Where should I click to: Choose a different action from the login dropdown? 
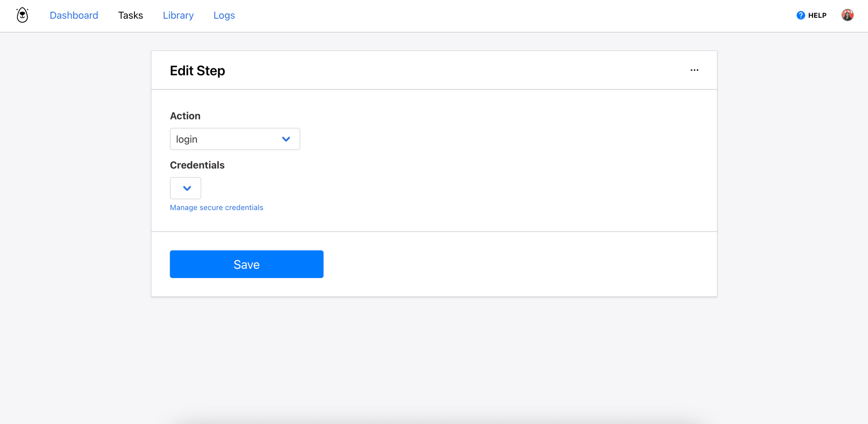[235, 139]
